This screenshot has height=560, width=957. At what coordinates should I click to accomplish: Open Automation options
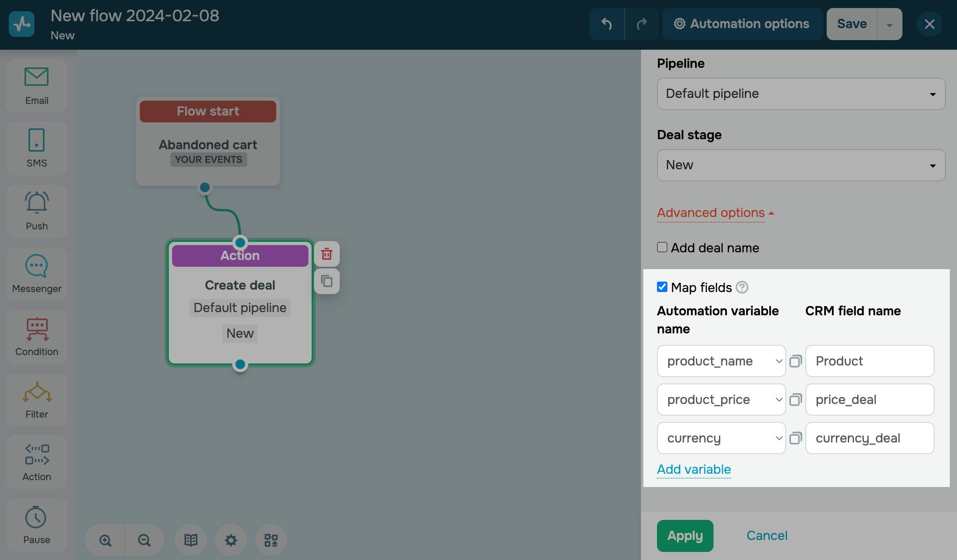[x=742, y=24]
